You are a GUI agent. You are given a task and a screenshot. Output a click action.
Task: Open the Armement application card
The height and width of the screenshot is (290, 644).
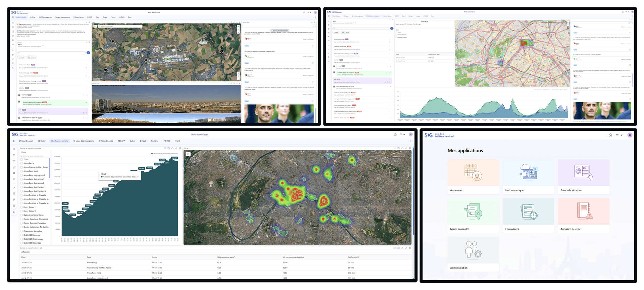tap(473, 177)
